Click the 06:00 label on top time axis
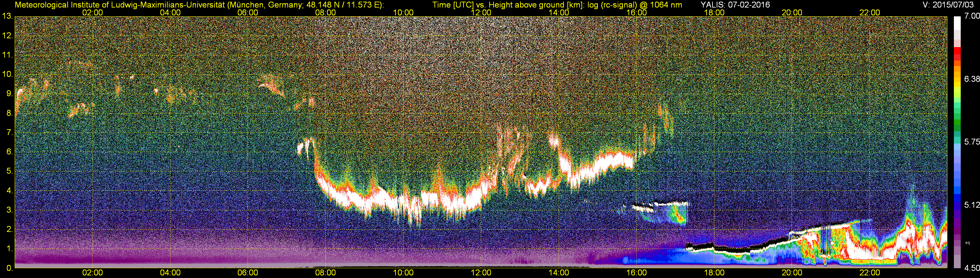 tap(248, 12)
